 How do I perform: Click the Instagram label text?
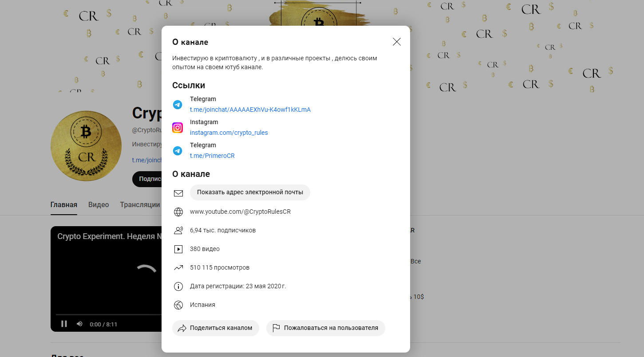click(204, 122)
